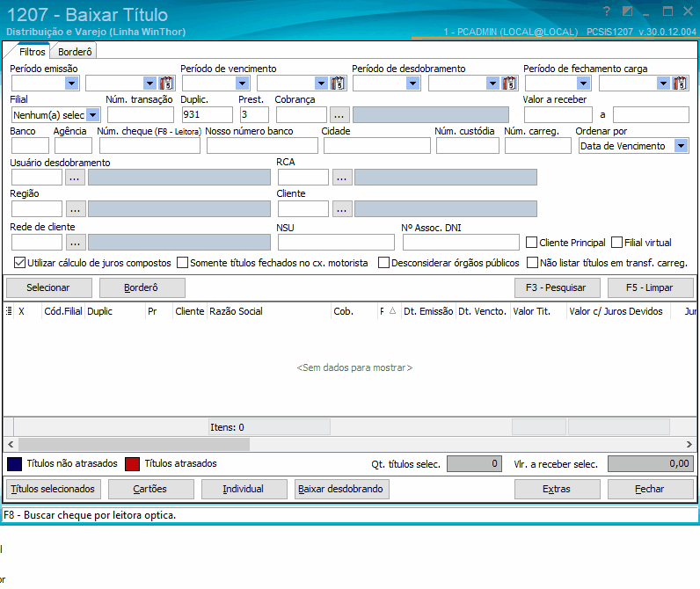
Task: Click the Nosso número banco field
Action: click(262, 146)
